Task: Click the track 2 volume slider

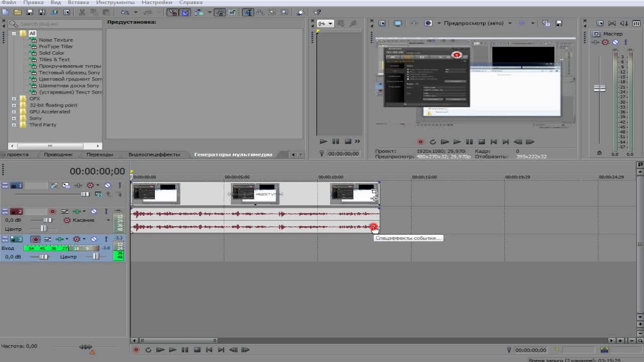Action: tap(47, 220)
